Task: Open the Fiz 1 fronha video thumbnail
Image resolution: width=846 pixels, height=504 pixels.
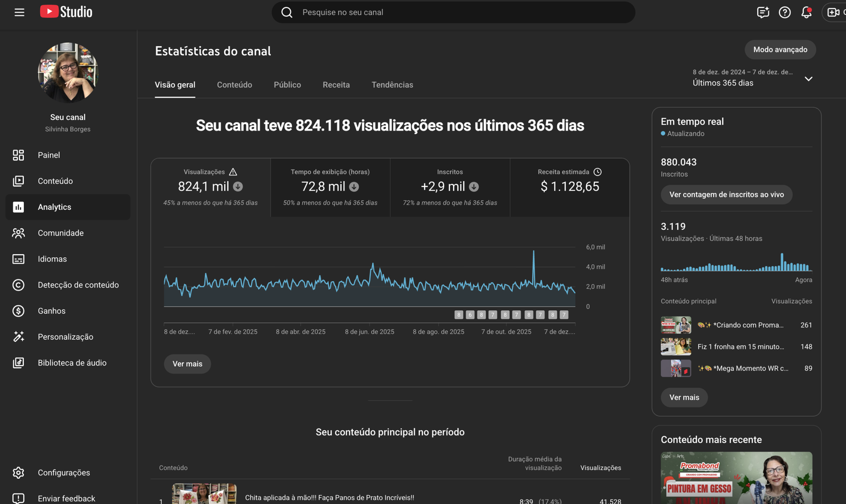Action: [x=676, y=347]
